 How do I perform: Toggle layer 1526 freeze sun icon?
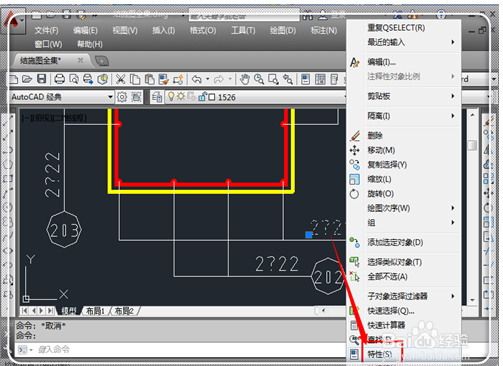(x=181, y=97)
